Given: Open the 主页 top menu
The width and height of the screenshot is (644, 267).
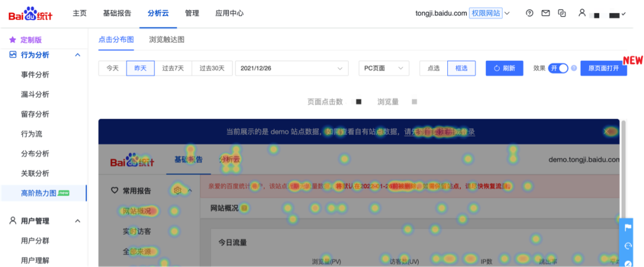Looking at the screenshot, I should pyautogui.click(x=80, y=13).
